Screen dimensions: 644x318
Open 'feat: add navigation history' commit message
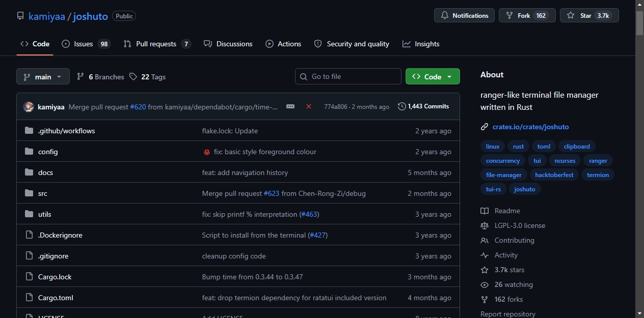pos(245,172)
